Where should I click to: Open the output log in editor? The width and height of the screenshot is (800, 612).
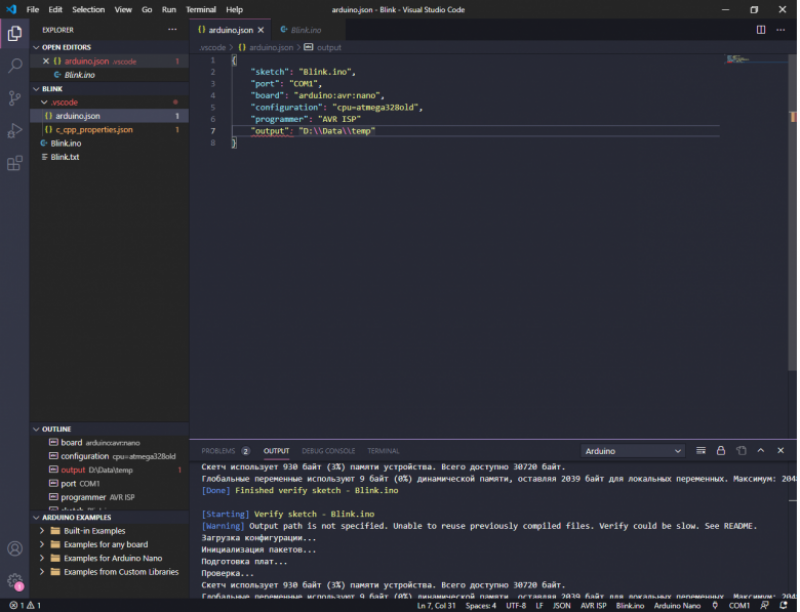(x=741, y=450)
